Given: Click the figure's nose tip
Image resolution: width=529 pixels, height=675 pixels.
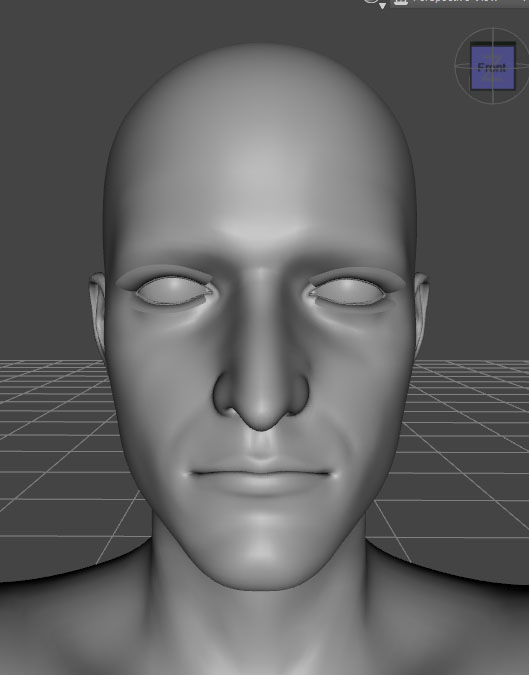Looking at the screenshot, I should point(261,414).
